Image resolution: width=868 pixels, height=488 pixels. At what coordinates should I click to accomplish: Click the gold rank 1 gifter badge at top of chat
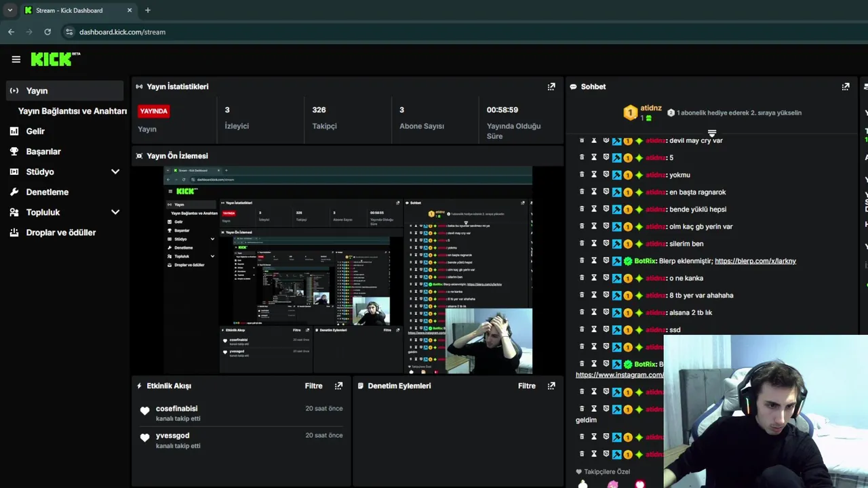tap(631, 113)
